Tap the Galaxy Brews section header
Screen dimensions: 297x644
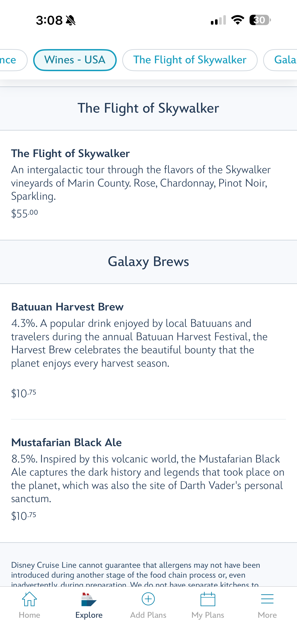[148, 262]
